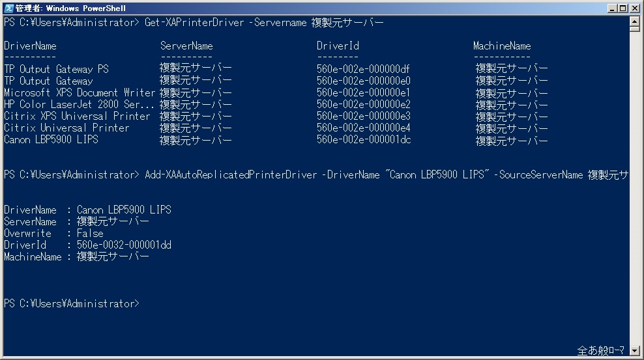
Task: Click the TP Output Gateway PS driver row
Action: click(56, 69)
